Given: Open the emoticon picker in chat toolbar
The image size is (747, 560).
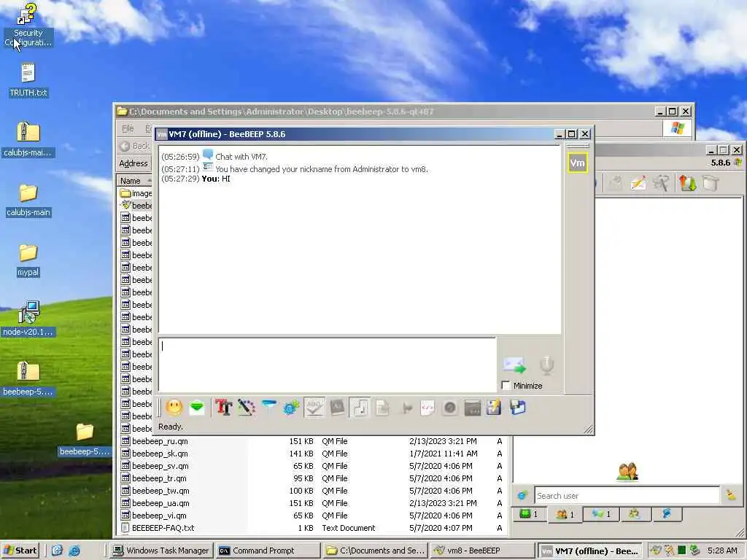Looking at the screenshot, I should (x=174, y=408).
